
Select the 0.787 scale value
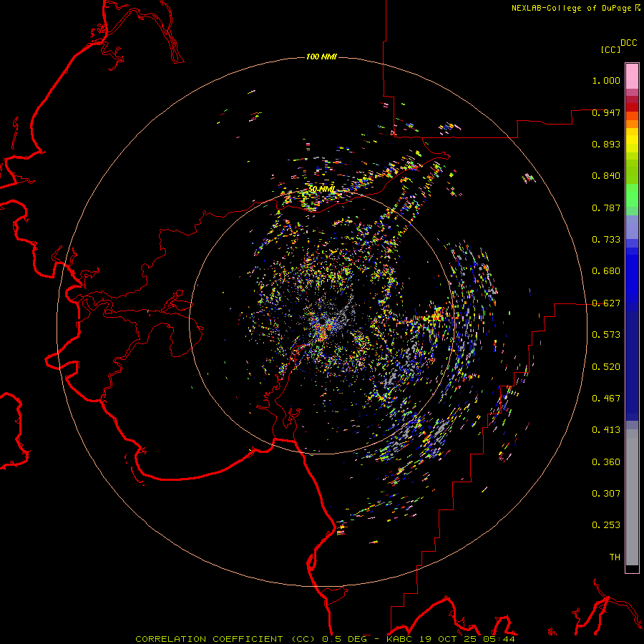[x=606, y=208]
